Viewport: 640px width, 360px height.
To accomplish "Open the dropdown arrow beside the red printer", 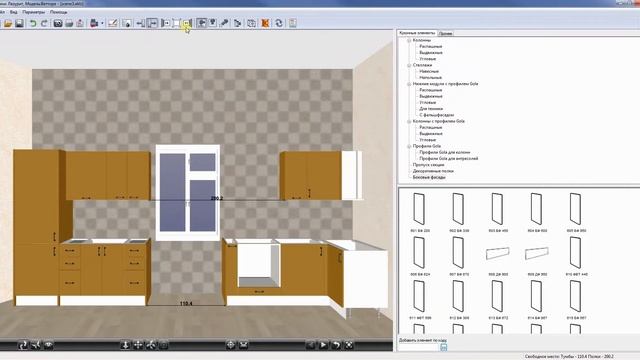I will [102, 23].
